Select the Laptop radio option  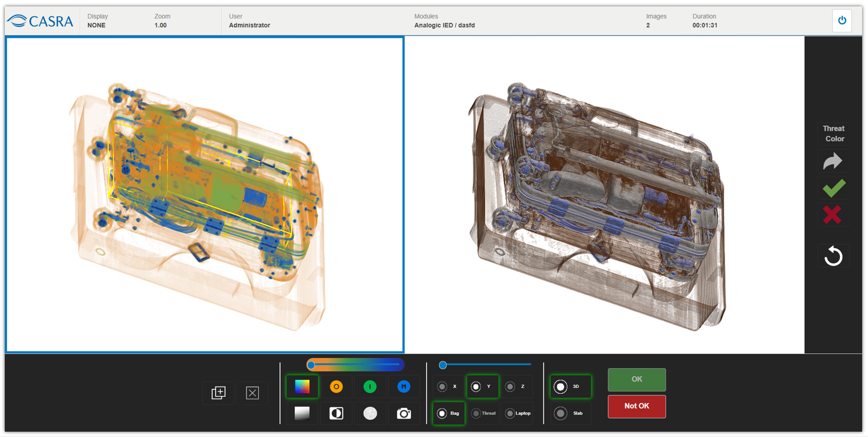click(x=510, y=413)
